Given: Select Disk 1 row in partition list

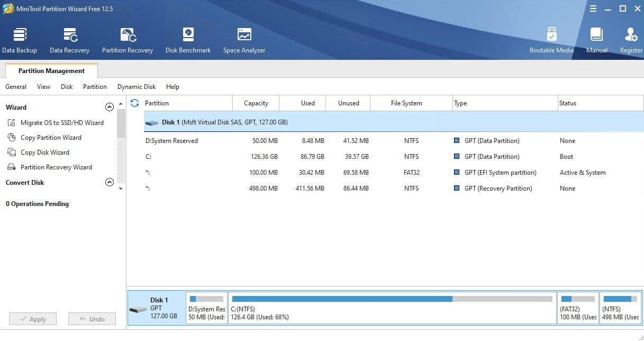Looking at the screenshot, I should (x=265, y=122).
